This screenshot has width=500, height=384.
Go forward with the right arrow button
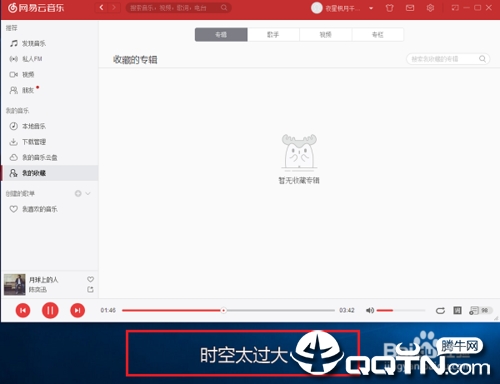click(114, 7)
